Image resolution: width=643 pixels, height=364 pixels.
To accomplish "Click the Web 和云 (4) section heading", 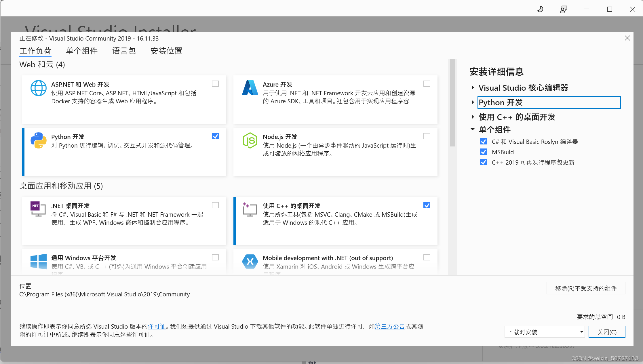I will click(42, 64).
